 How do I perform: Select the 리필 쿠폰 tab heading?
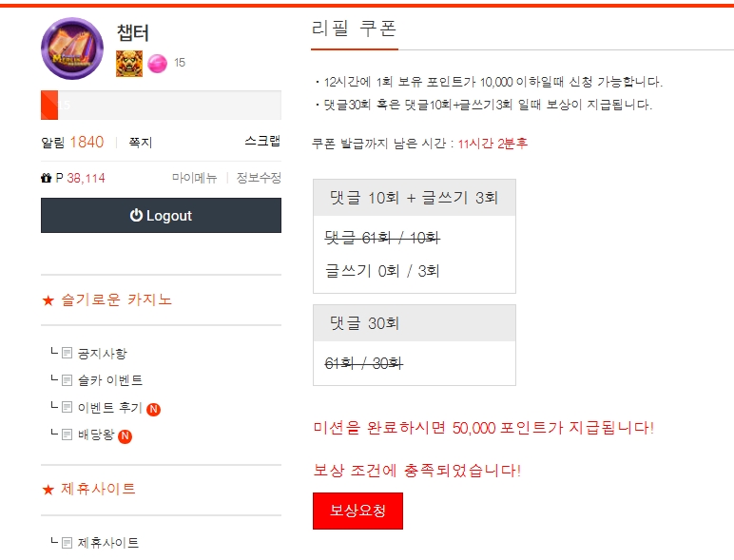tap(355, 29)
